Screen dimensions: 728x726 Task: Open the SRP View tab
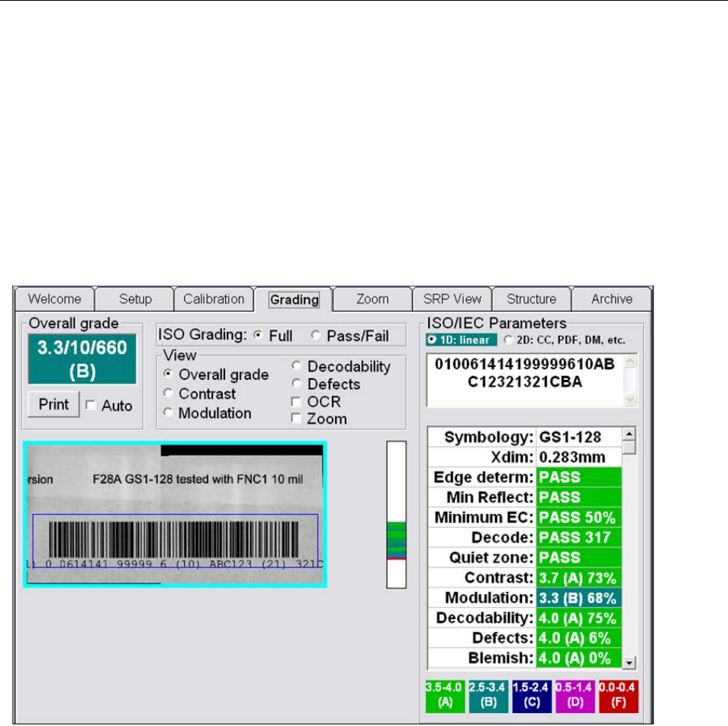point(453,299)
